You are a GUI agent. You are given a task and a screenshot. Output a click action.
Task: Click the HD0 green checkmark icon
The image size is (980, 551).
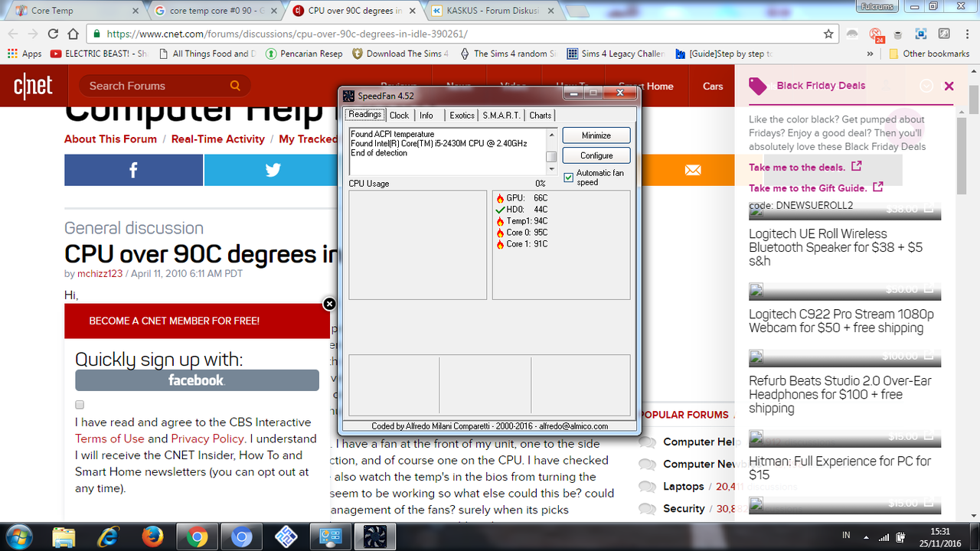[500, 210]
